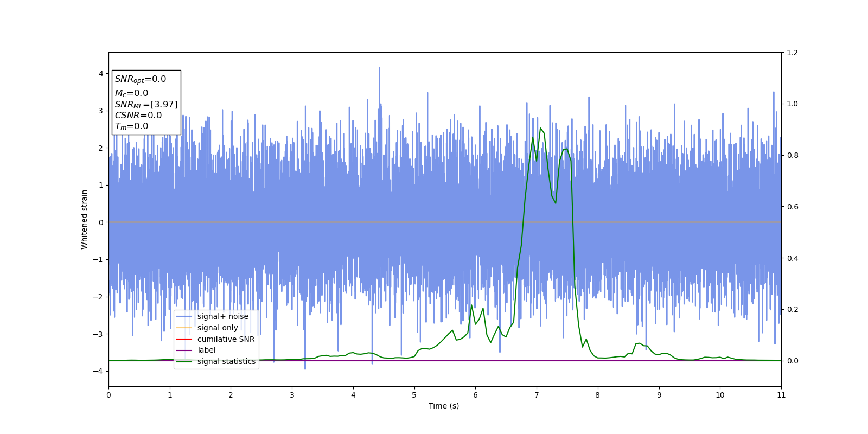Click the right axis tick label 1.2
The height and width of the screenshot is (434, 868).
792,53
